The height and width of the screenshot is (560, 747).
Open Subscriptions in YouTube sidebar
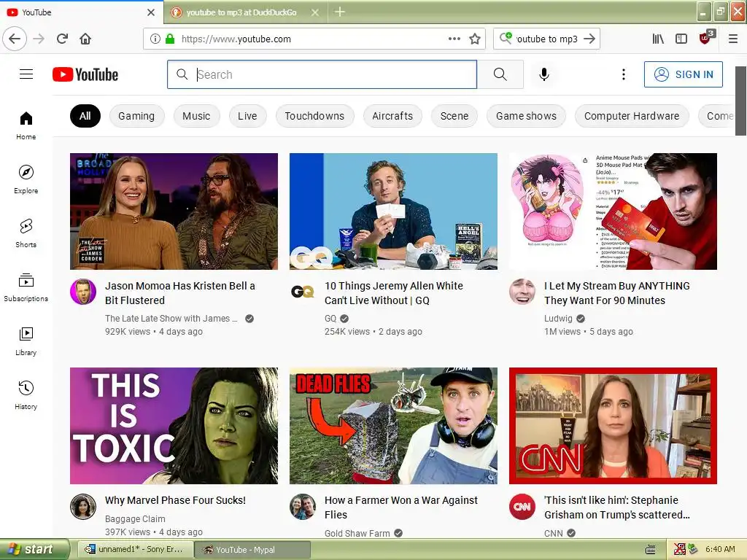tap(26, 287)
